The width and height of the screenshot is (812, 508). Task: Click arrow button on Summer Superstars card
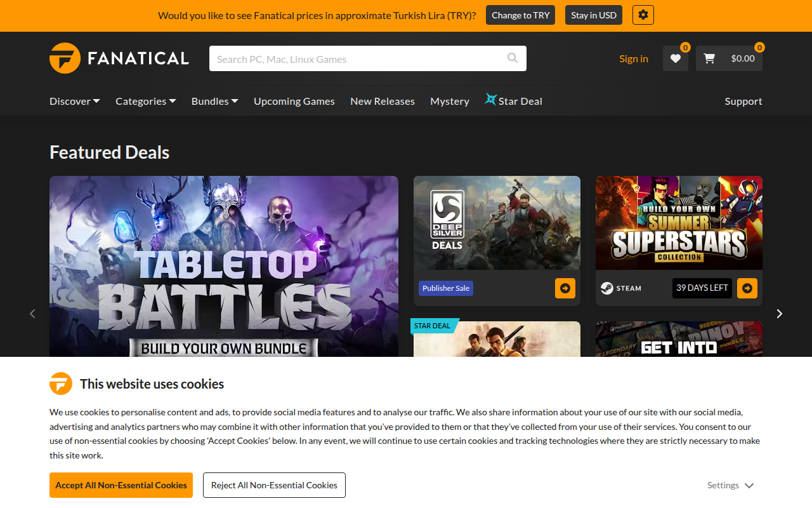(747, 288)
